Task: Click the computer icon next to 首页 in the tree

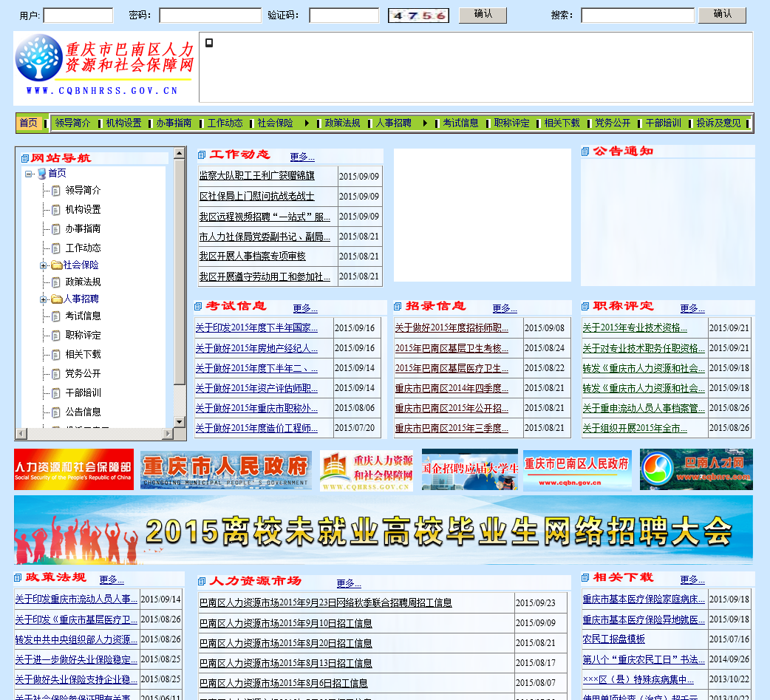Action: coord(41,174)
